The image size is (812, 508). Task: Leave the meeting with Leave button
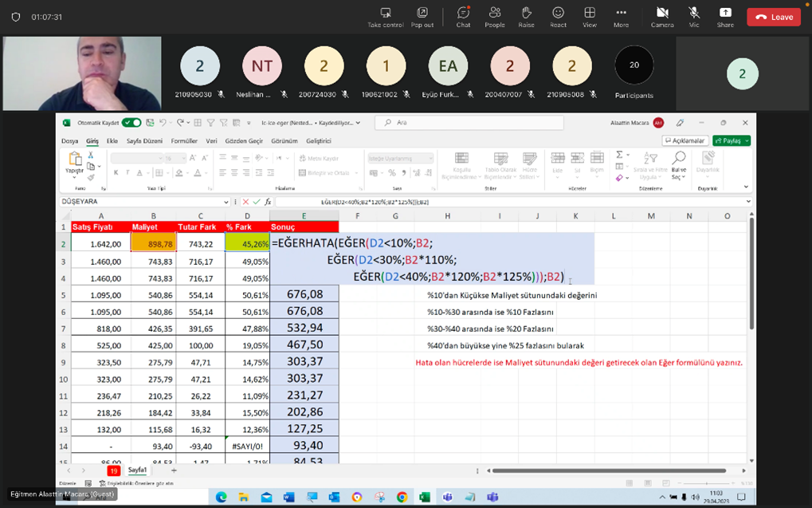[x=774, y=17]
